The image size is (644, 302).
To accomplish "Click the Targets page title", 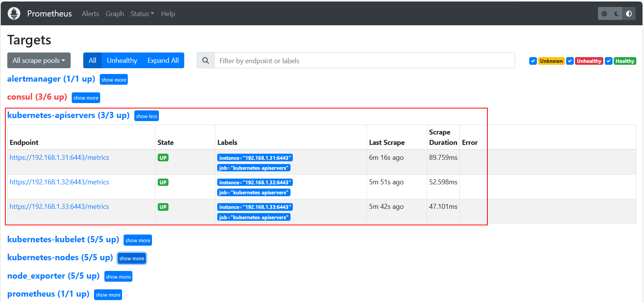I will click(x=29, y=40).
